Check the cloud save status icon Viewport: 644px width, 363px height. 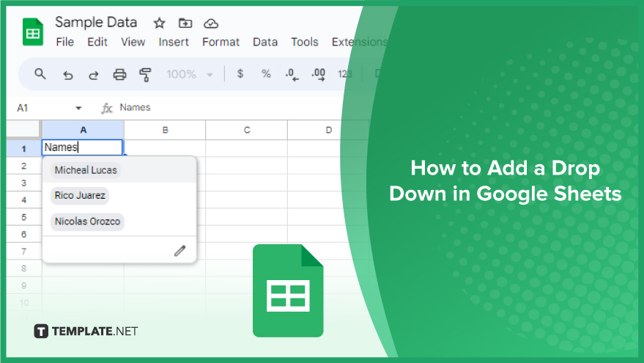click(x=211, y=23)
